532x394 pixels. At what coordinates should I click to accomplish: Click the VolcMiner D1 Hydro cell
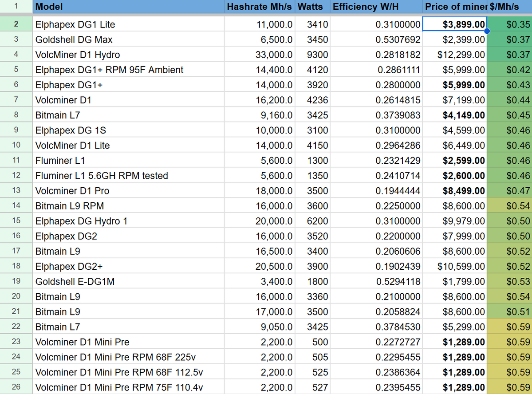(128, 55)
